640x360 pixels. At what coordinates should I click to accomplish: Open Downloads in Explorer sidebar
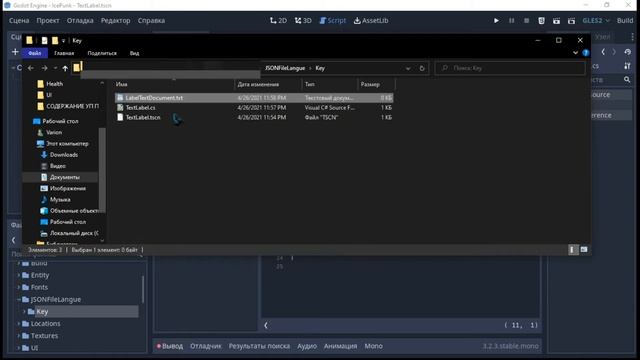tap(64, 155)
